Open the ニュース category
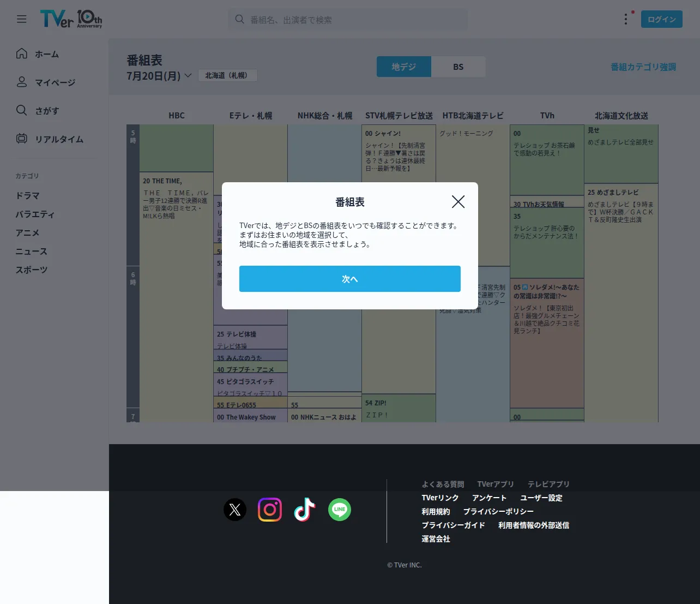This screenshot has height=604, width=700. (x=31, y=251)
